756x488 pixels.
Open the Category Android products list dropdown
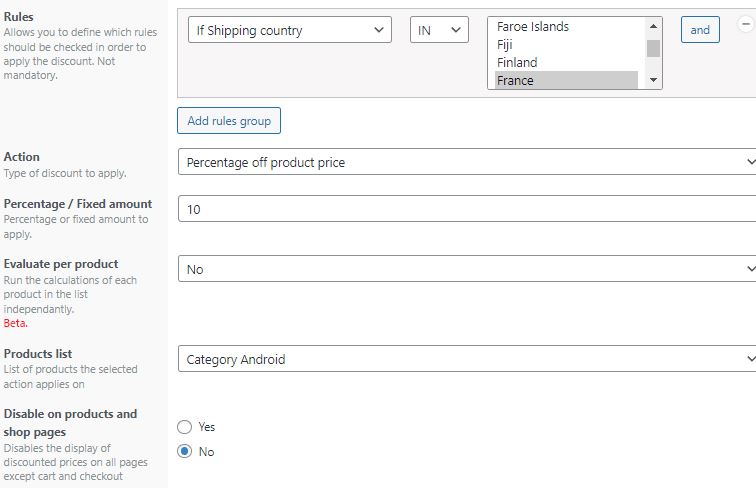click(467, 359)
